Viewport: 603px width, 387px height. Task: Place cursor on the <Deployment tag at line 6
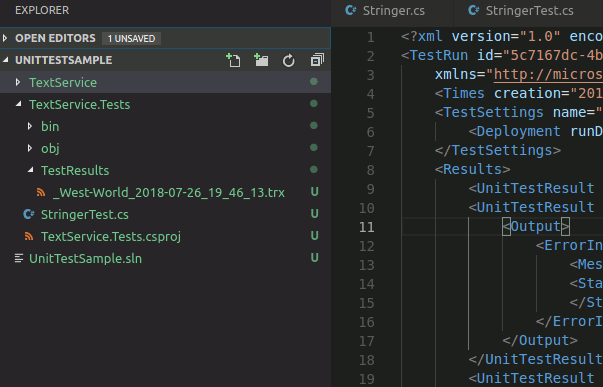point(515,132)
